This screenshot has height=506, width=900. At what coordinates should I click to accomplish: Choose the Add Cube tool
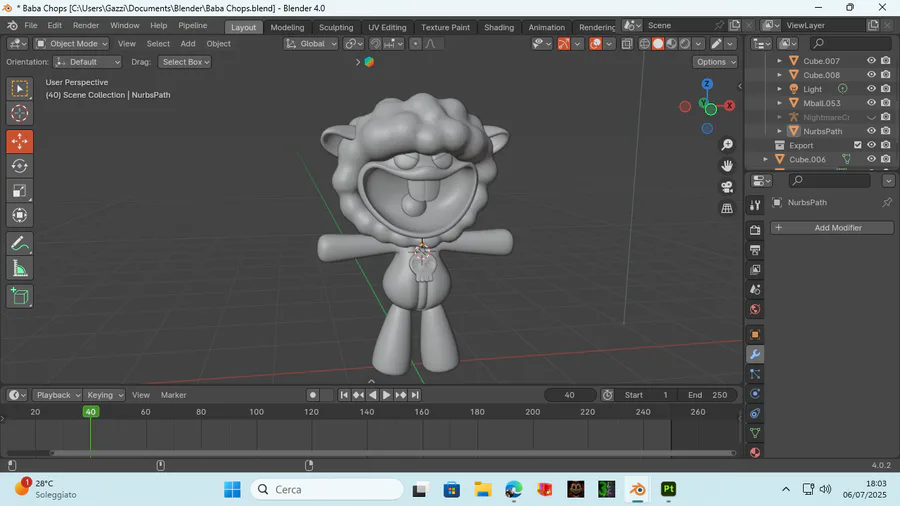pyautogui.click(x=20, y=297)
